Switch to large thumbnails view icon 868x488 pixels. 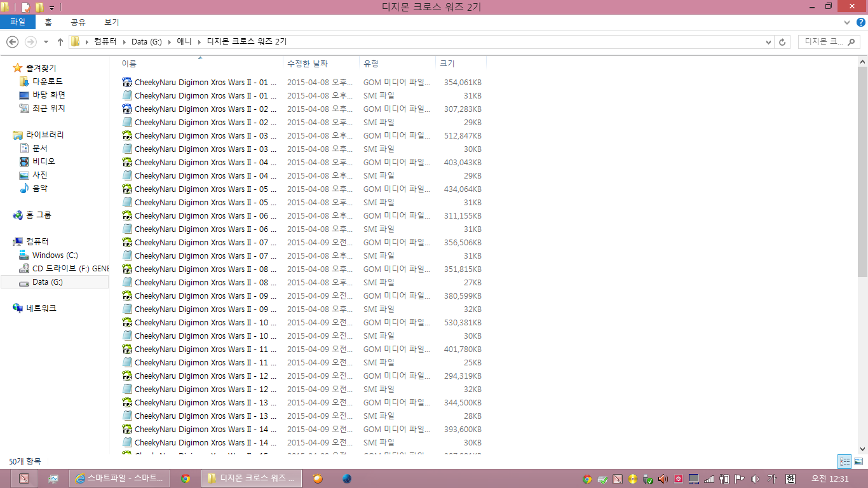pyautogui.click(x=858, y=461)
